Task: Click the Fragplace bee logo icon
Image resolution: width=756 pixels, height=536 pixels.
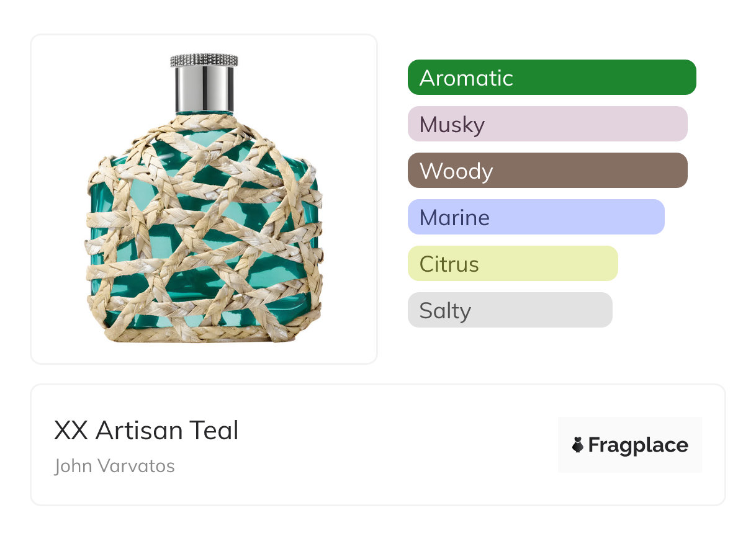Action: tap(578, 445)
